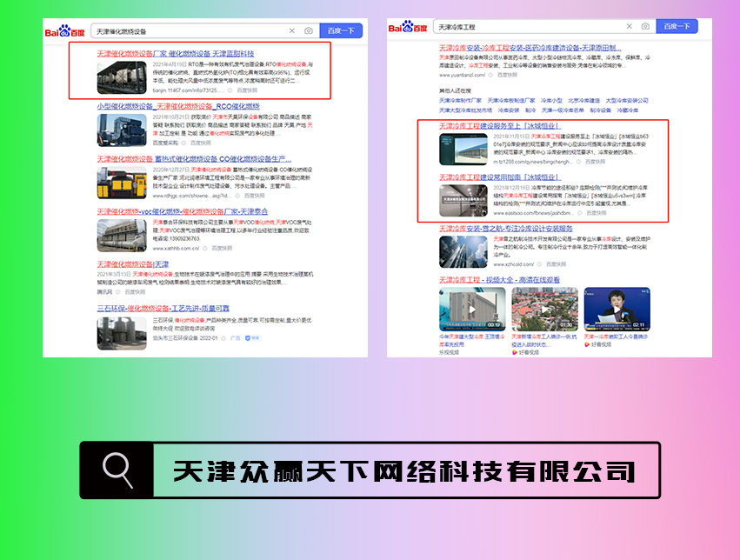Open result 天津冷库安装-冷库工程安装-医药冷库建造设备
This screenshot has height=560, width=740.
pyautogui.click(x=530, y=48)
